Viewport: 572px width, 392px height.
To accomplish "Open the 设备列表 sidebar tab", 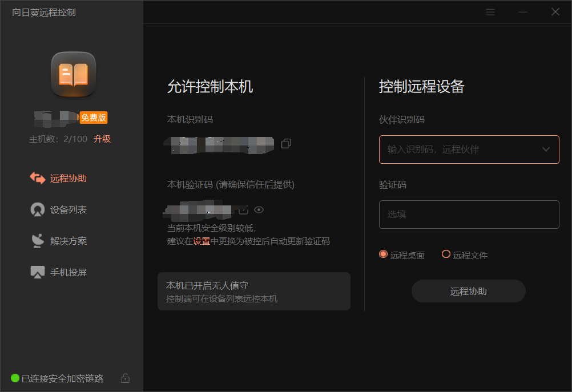I will coord(58,209).
